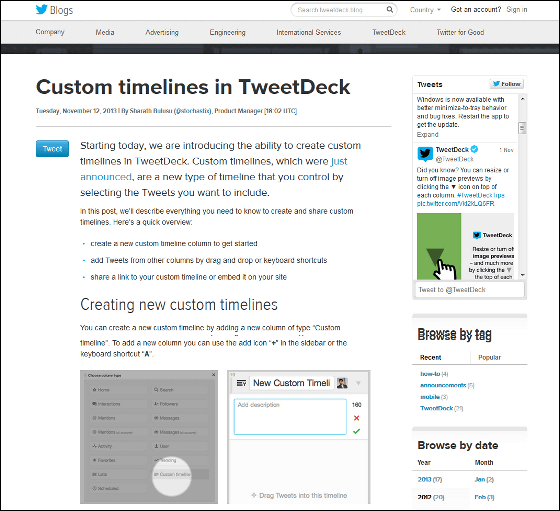Switch to the Recent tags tab

[430, 357]
